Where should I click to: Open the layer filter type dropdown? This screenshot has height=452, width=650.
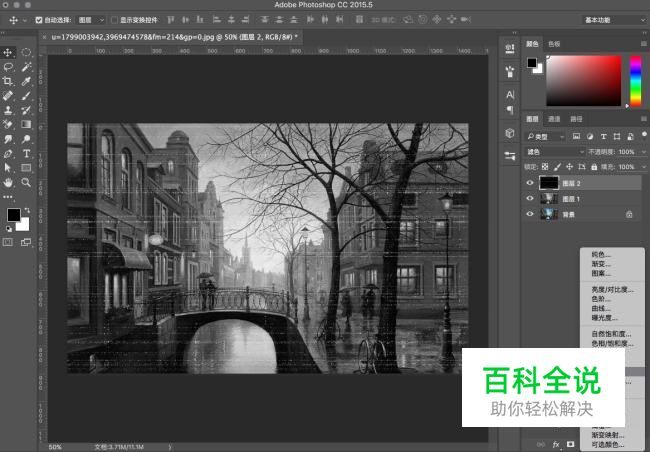point(545,136)
